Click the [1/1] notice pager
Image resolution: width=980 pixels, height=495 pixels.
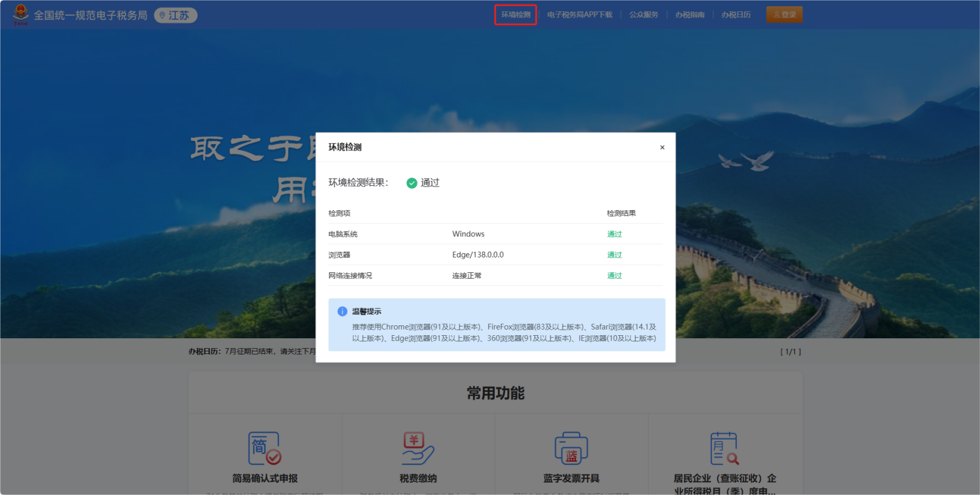[790, 352]
